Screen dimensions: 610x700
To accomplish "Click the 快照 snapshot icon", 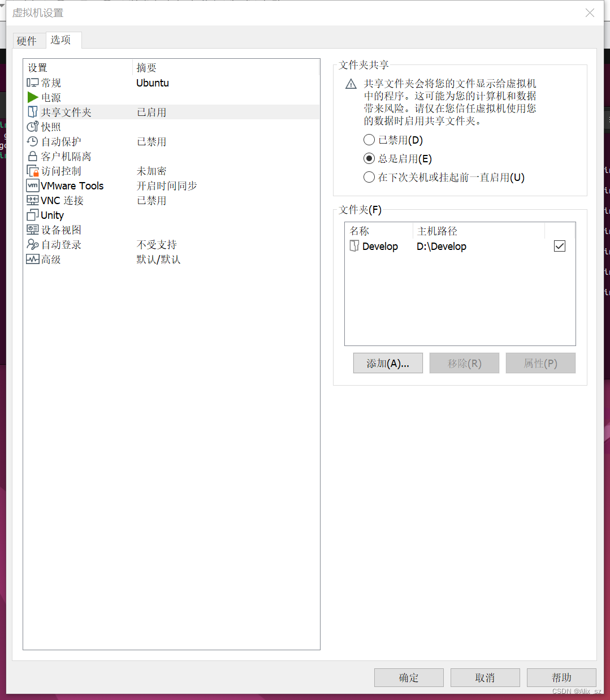I will pos(33,127).
